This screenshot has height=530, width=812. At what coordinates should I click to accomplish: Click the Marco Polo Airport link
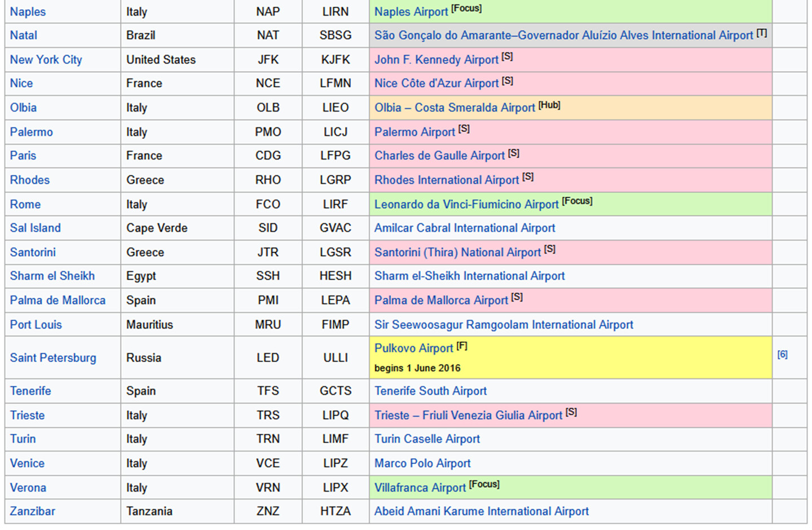pos(422,463)
